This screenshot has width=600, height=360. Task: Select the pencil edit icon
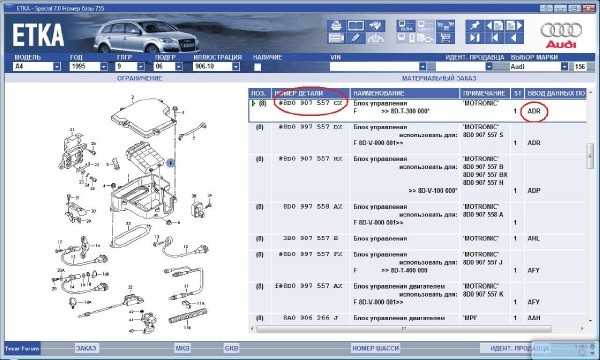pyautogui.click(x=356, y=38)
